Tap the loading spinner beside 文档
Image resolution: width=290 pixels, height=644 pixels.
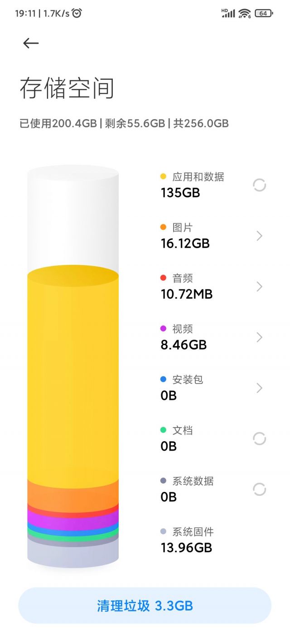pos(259,438)
